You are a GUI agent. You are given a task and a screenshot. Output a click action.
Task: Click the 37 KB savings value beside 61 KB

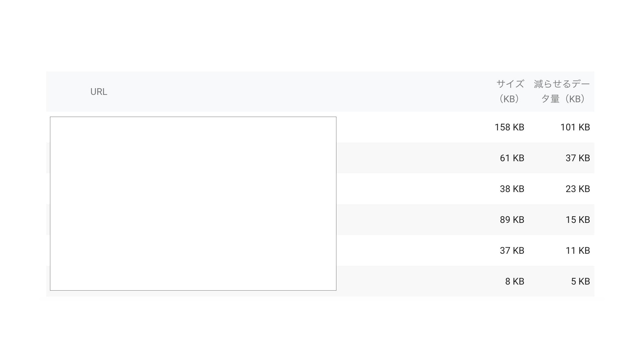(x=578, y=158)
